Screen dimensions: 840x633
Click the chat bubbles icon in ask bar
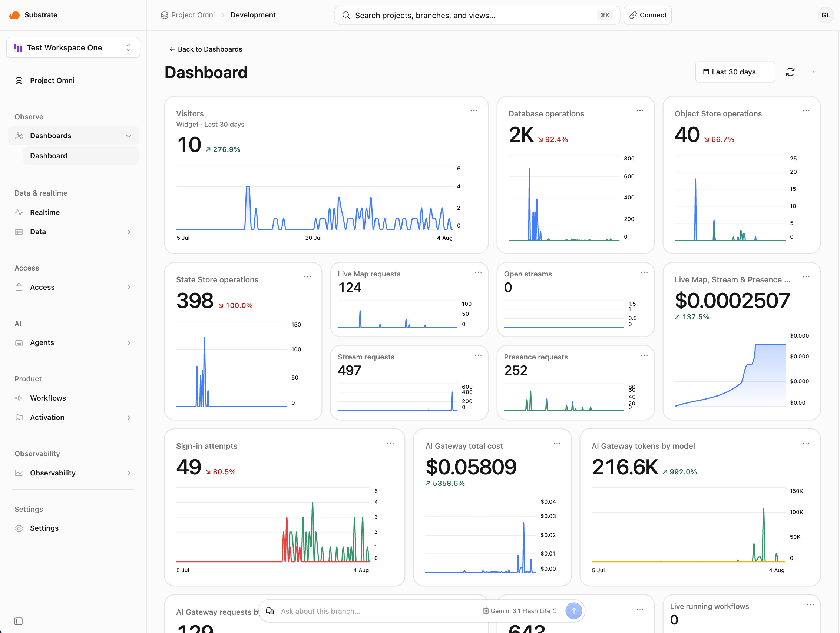click(x=269, y=611)
